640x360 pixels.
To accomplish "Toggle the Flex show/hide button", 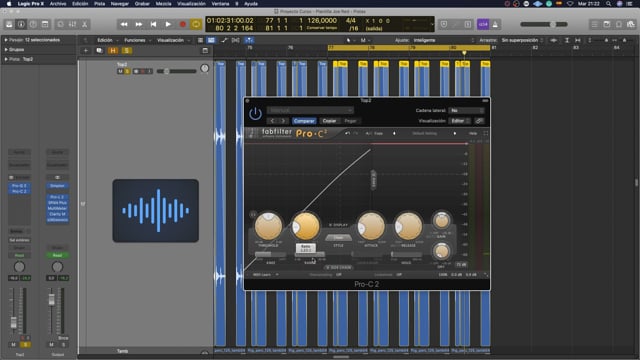I will [x=236, y=40].
